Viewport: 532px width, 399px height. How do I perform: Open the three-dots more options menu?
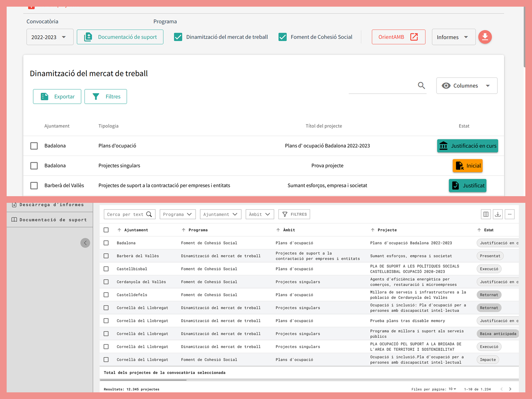510,214
